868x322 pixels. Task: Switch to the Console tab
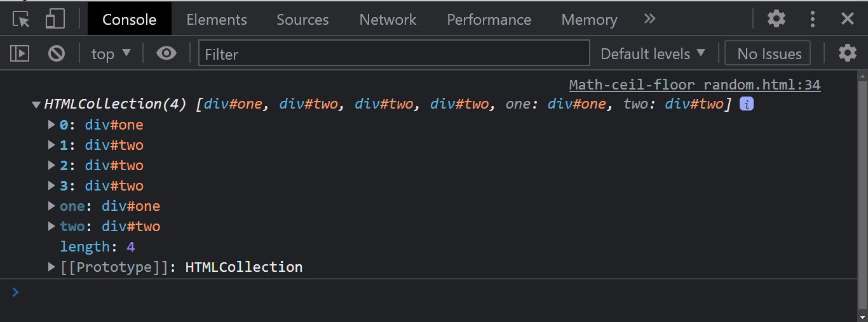coord(130,19)
